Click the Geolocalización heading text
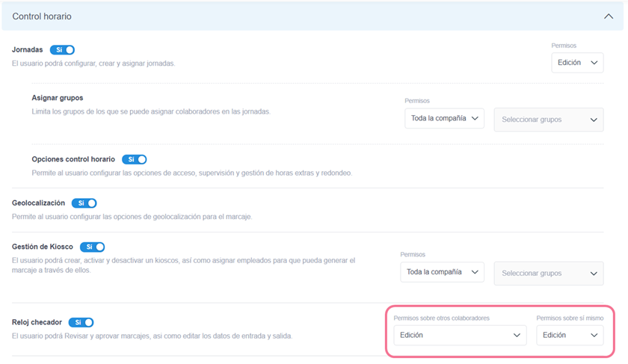This screenshot has height=364, width=628. coord(38,203)
